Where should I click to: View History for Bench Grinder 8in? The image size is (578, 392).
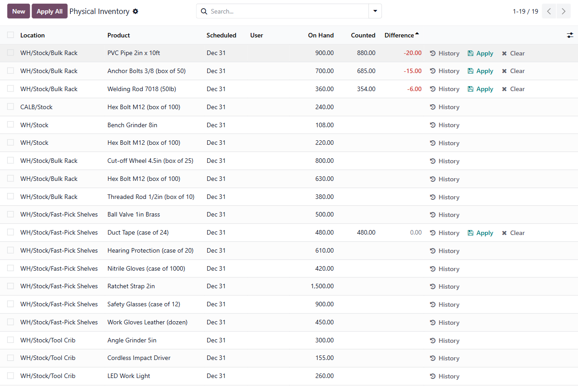[x=444, y=125]
